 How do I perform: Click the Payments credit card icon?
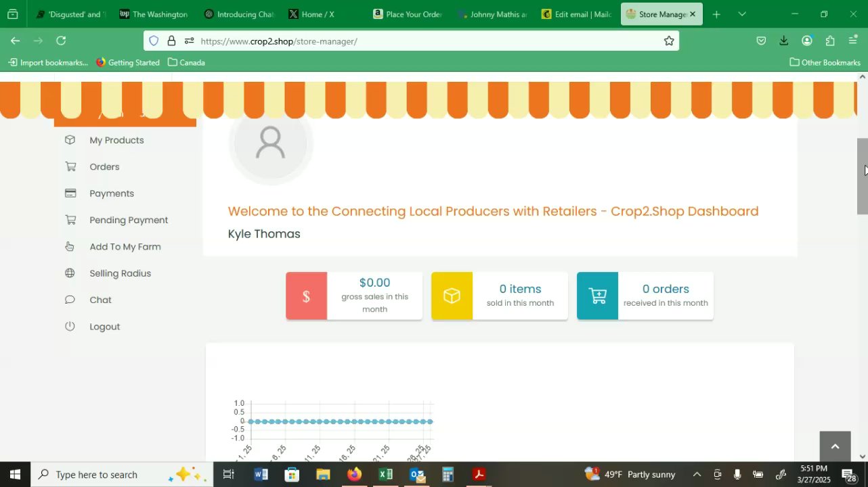tap(70, 193)
